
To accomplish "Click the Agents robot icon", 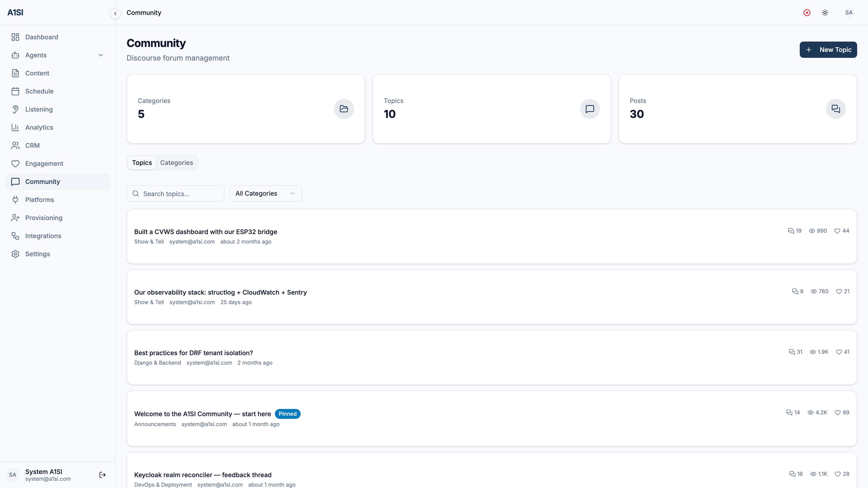I will [15, 55].
